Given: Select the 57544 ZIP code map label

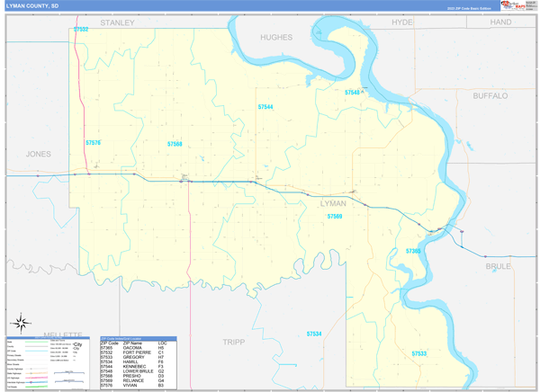Looking at the screenshot, I should click(265, 107).
